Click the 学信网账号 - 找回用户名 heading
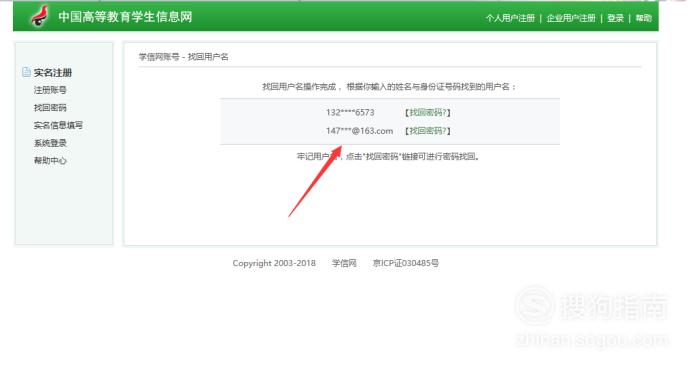This screenshot has width=692, height=374. 184,57
